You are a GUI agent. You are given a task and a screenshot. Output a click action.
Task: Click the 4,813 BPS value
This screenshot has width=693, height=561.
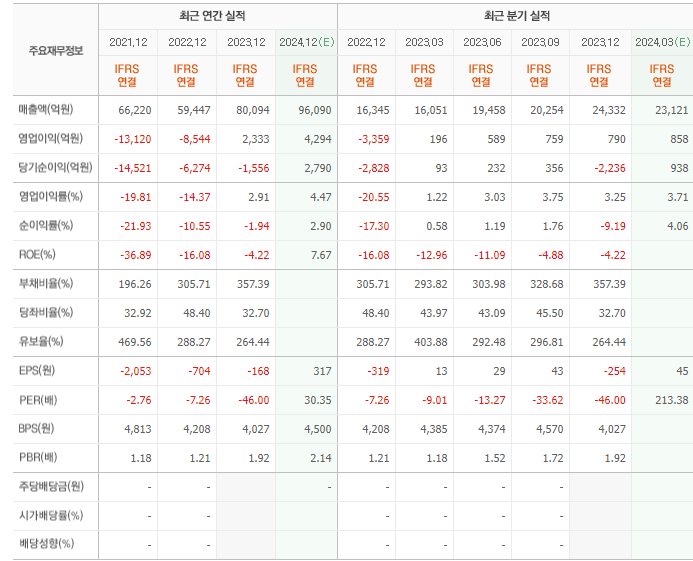tap(138, 429)
